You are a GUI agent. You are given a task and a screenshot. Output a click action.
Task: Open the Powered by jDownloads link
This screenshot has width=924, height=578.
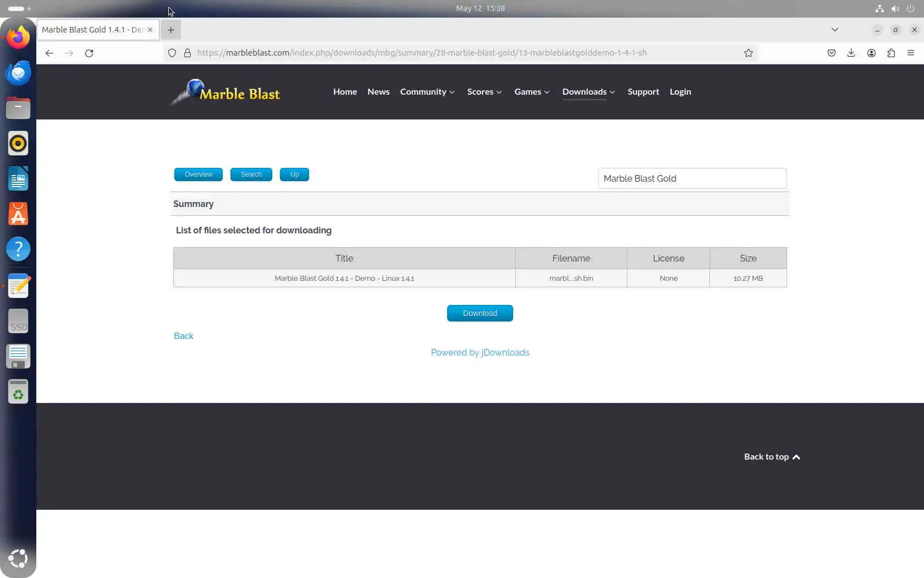click(x=480, y=353)
